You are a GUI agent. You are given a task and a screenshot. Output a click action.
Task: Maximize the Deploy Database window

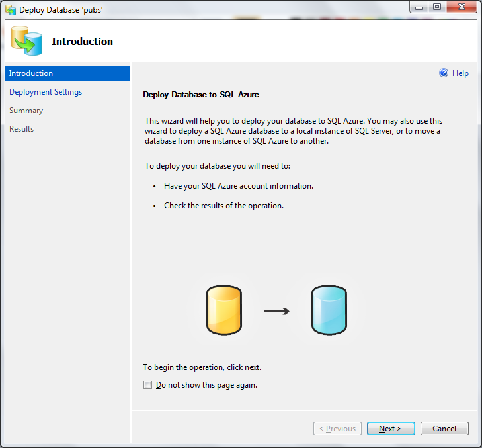(x=437, y=7)
